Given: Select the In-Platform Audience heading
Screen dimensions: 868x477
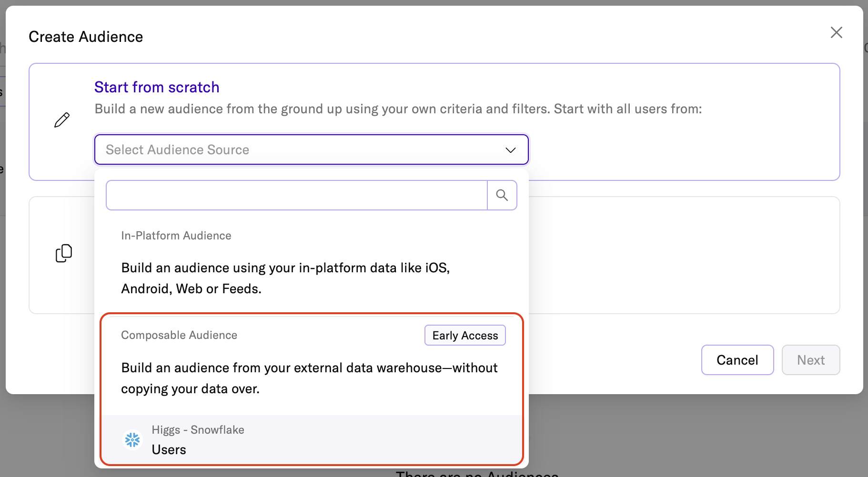Looking at the screenshot, I should click(176, 236).
